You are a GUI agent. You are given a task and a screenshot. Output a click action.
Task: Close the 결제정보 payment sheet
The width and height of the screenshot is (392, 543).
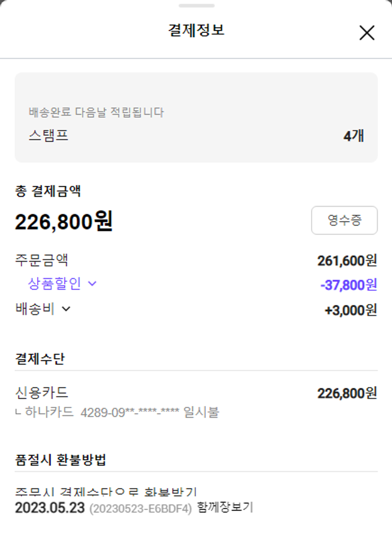click(367, 33)
